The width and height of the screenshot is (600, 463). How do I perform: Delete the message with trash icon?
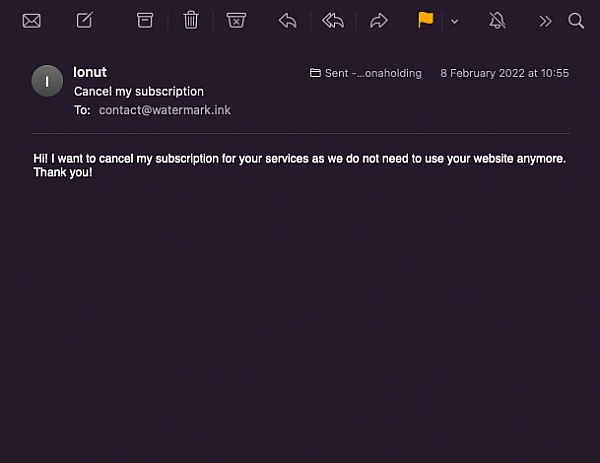191,20
